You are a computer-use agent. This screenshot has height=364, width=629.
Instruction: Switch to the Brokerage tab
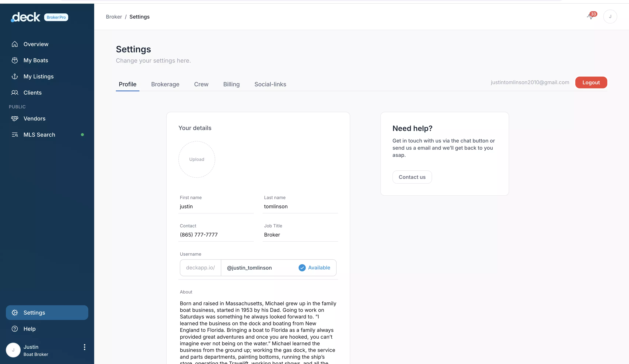(165, 84)
